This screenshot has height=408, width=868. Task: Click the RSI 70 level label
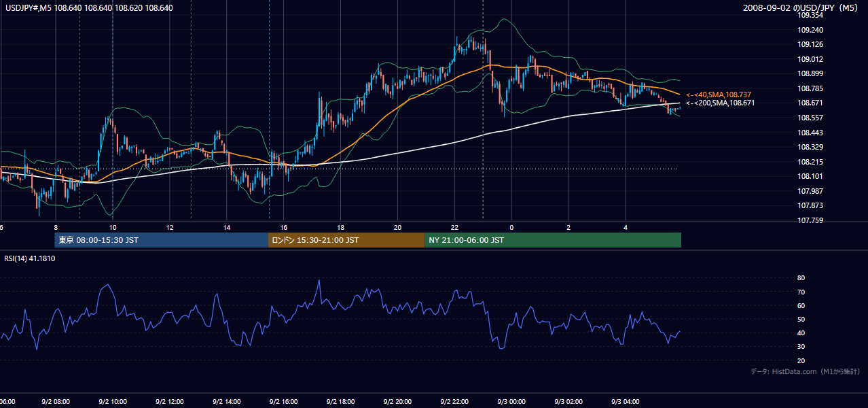pos(801,292)
